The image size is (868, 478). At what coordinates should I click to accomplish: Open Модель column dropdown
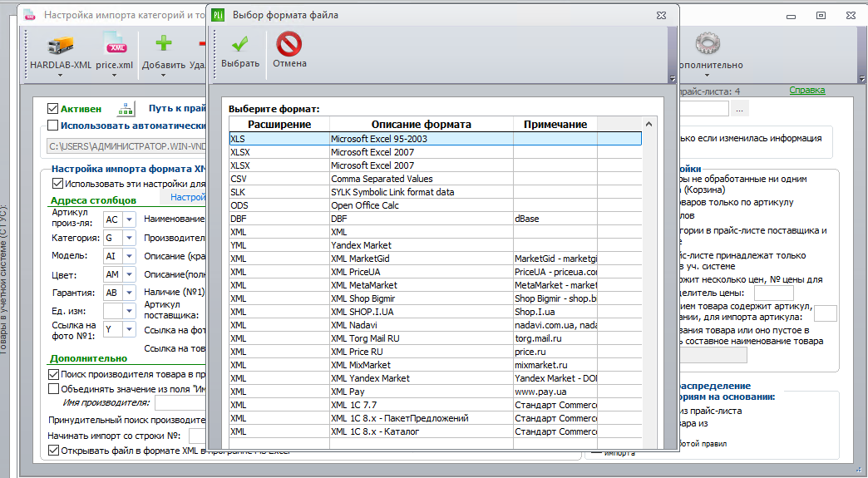129,256
